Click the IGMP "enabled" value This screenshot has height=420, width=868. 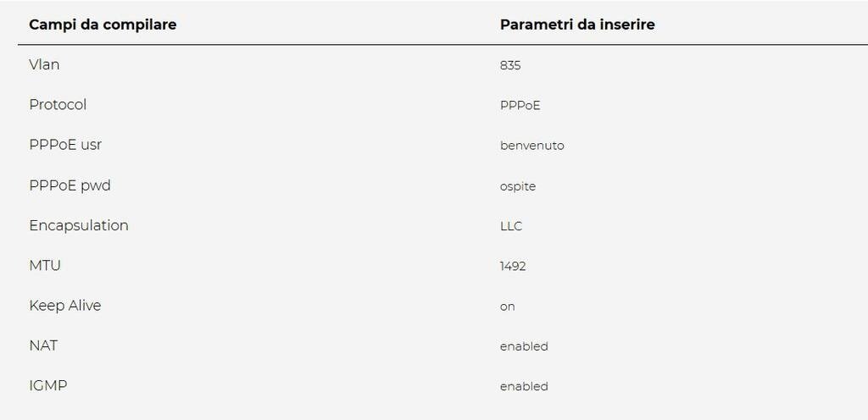pyautogui.click(x=524, y=386)
